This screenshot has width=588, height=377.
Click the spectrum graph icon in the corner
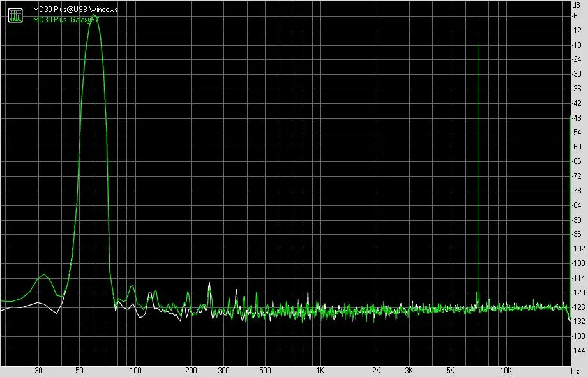tap(15, 15)
